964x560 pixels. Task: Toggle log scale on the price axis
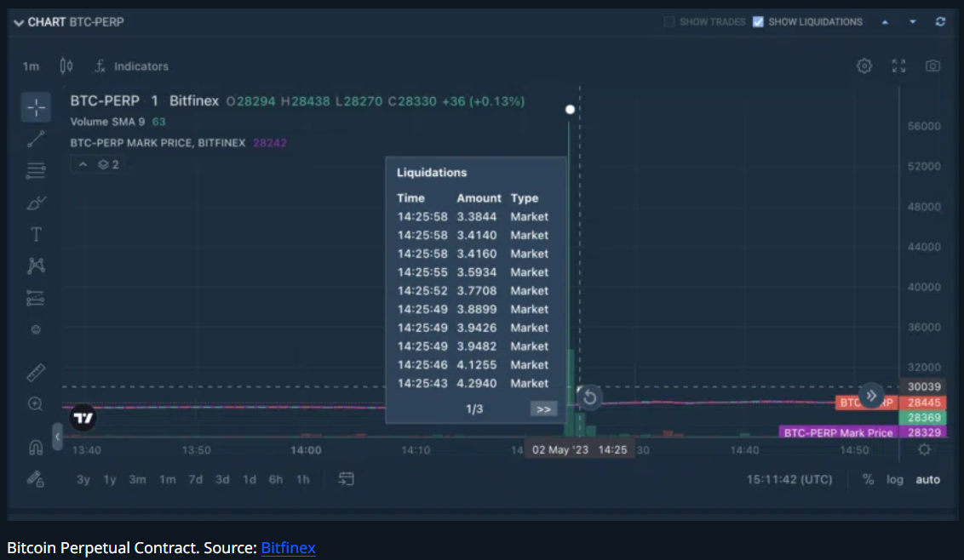click(x=894, y=479)
